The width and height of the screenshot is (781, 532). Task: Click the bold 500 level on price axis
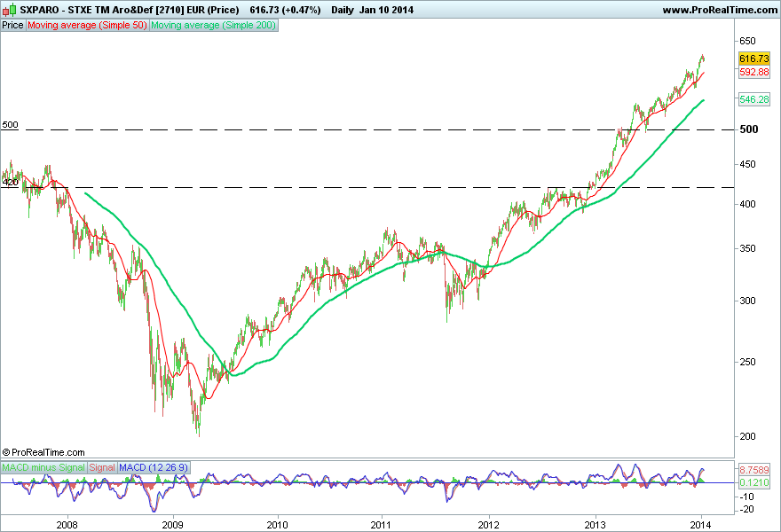point(749,129)
